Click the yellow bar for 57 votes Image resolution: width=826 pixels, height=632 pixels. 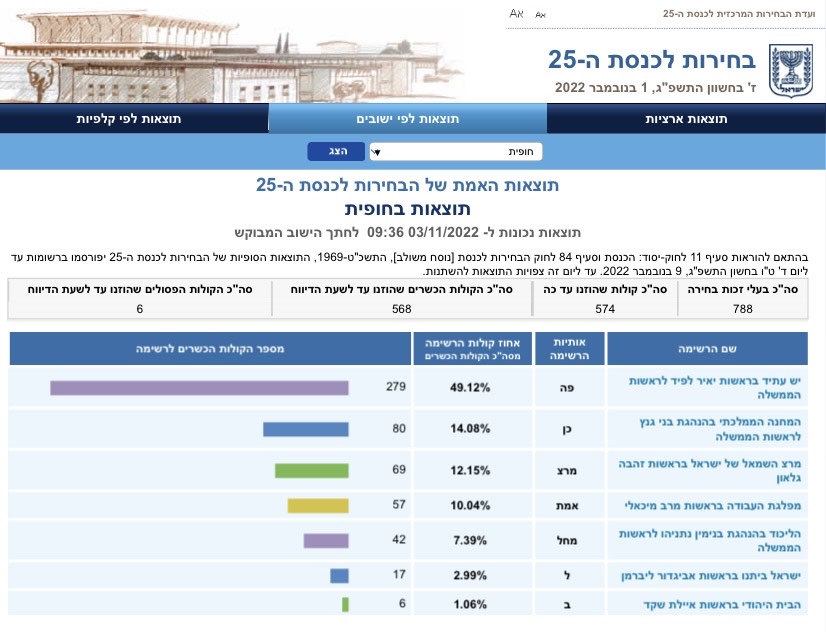click(x=317, y=505)
